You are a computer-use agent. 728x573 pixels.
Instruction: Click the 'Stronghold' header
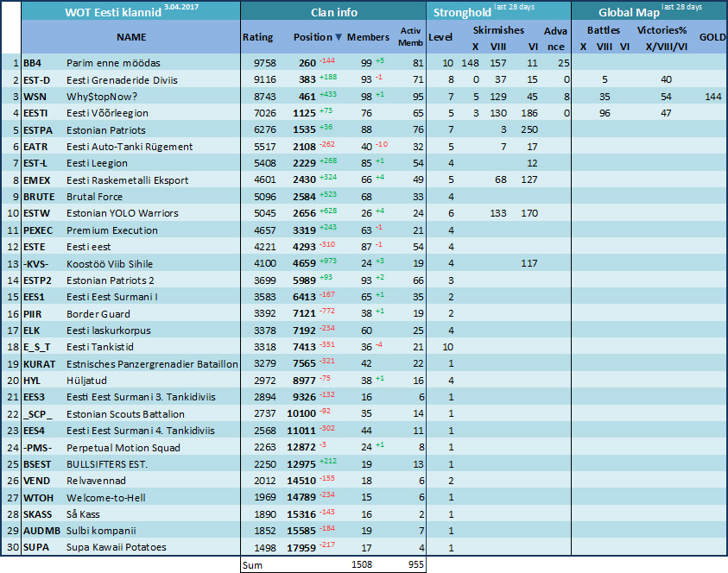click(x=462, y=13)
